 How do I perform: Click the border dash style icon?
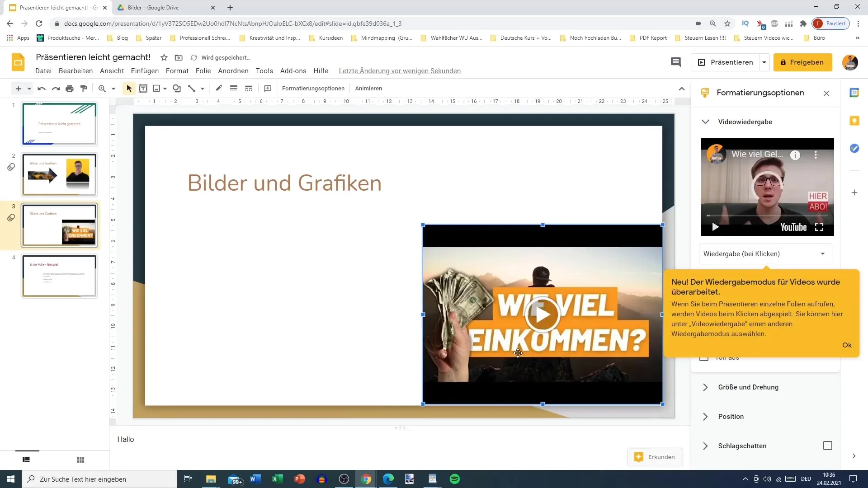point(249,89)
